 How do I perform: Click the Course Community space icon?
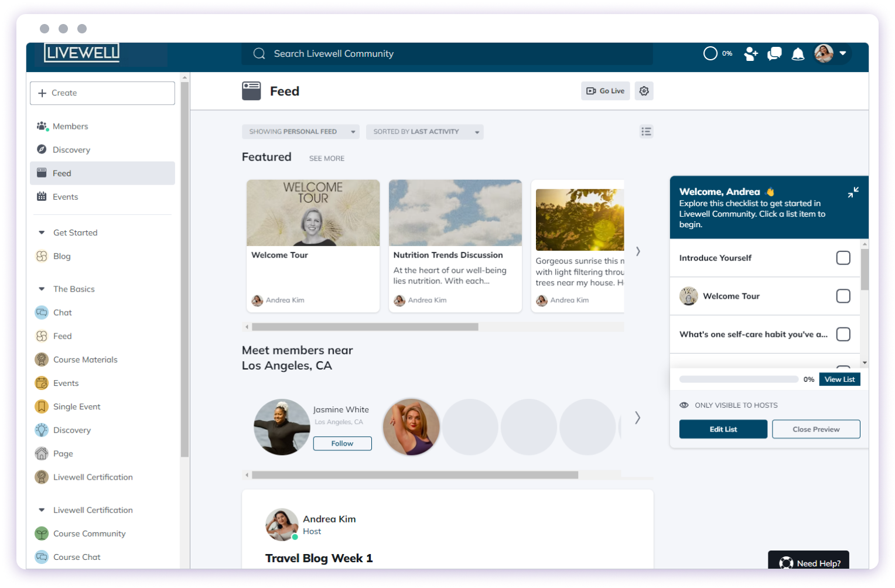(42, 533)
